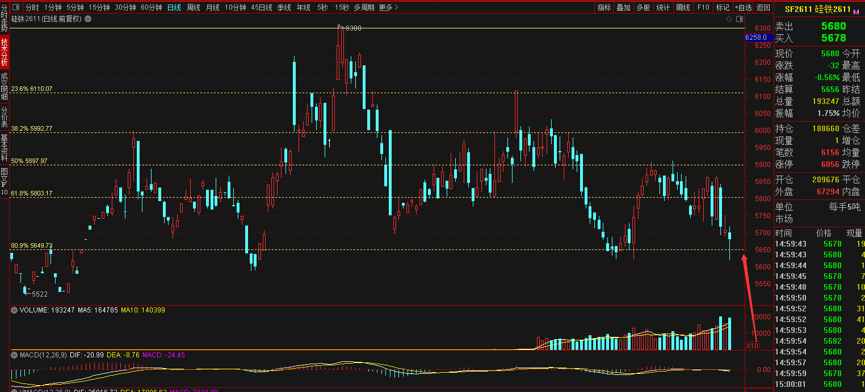The height and width of the screenshot is (392, 865).
Task: Select the 5分钟 period
Action: 76,8
